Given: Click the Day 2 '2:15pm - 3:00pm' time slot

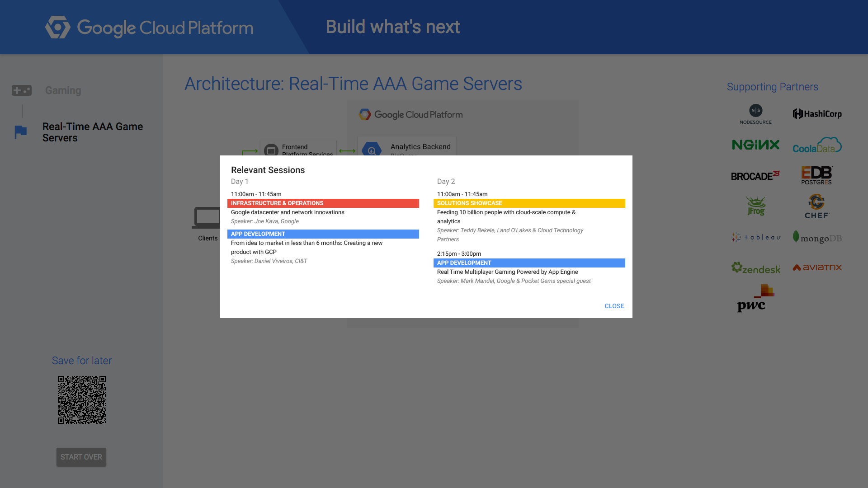Looking at the screenshot, I should (x=459, y=254).
